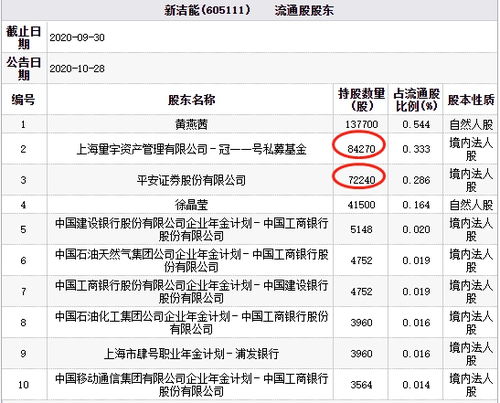Click the ratio value 0.544
The width and height of the screenshot is (500, 403).
(416, 125)
